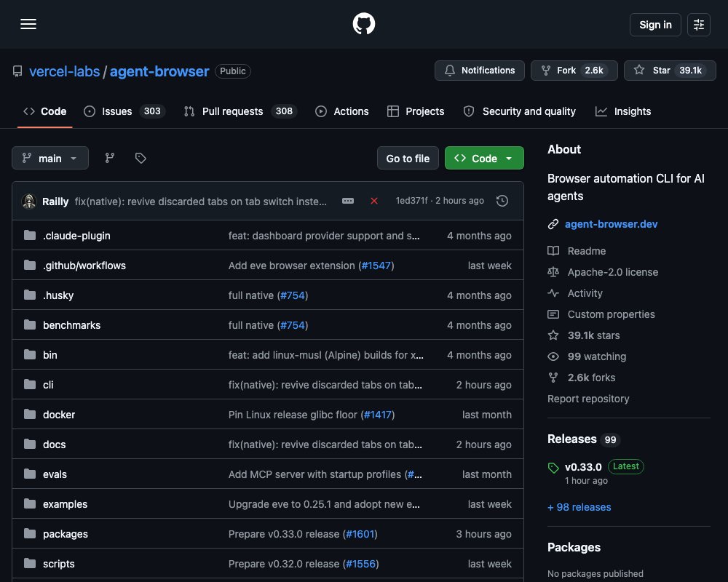Viewport: 728px width, 582px height.
Task: Open the docker folder
Action: click(58, 415)
